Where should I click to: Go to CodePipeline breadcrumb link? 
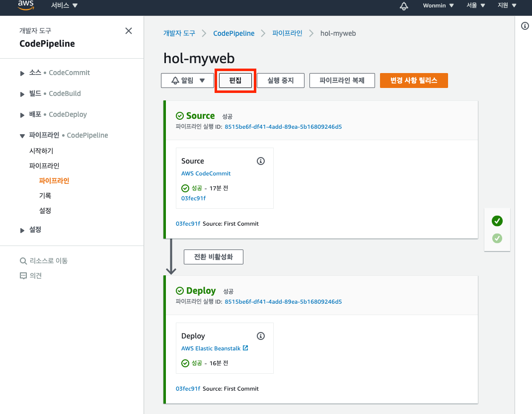[234, 33]
